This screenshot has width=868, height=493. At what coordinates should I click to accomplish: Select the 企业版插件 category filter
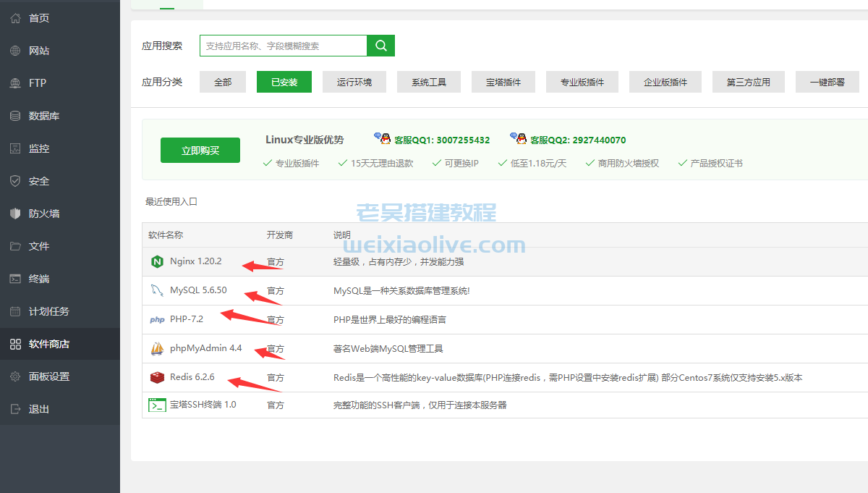[665, 82]
